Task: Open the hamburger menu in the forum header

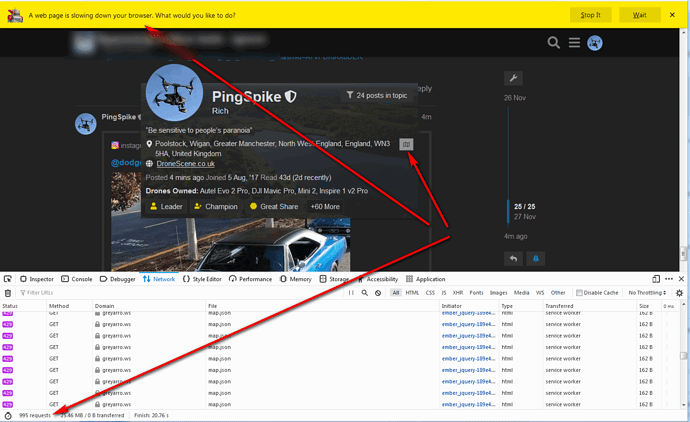Action: (574, 43)
